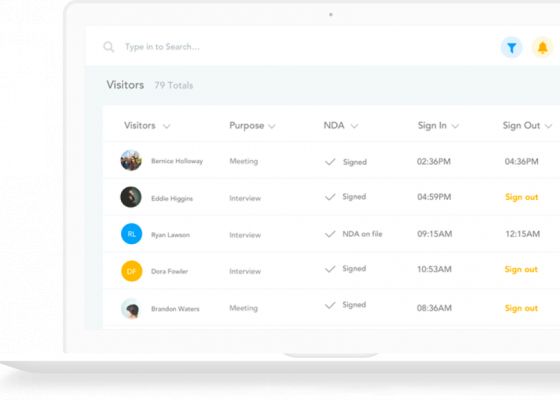Select Bernice Holloway's avatar photo
The image size is (560, 400).
tap(131, 160)
